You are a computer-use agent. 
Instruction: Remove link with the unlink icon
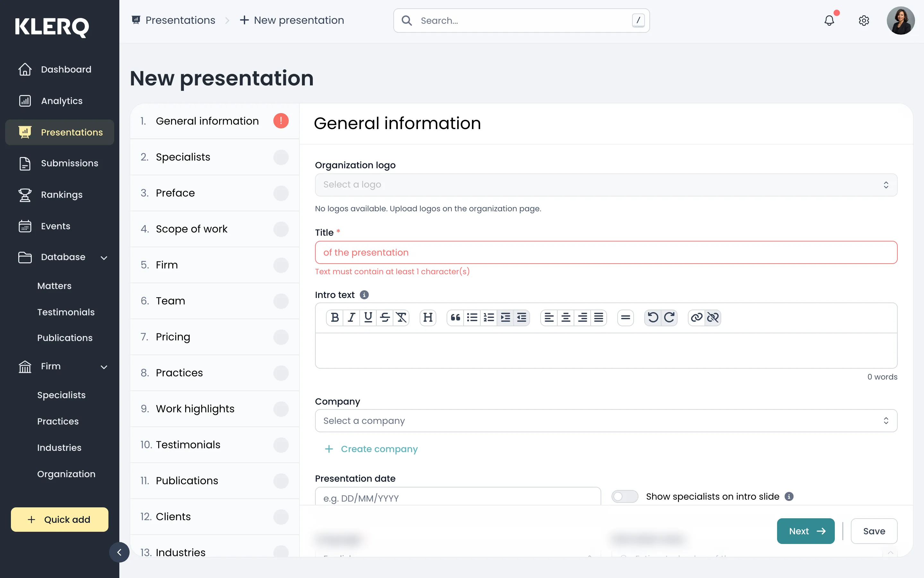pos(713,317)
